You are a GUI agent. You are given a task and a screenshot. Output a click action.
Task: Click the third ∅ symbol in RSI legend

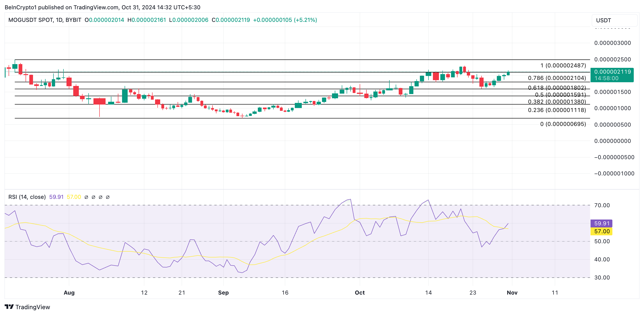(x=100, y=197)
